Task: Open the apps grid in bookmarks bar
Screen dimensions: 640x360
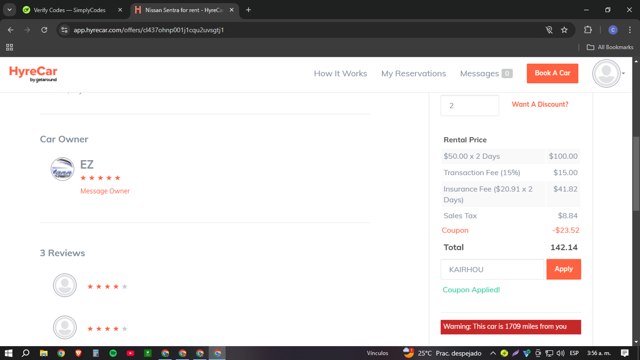Action: [x=9, y=47]
